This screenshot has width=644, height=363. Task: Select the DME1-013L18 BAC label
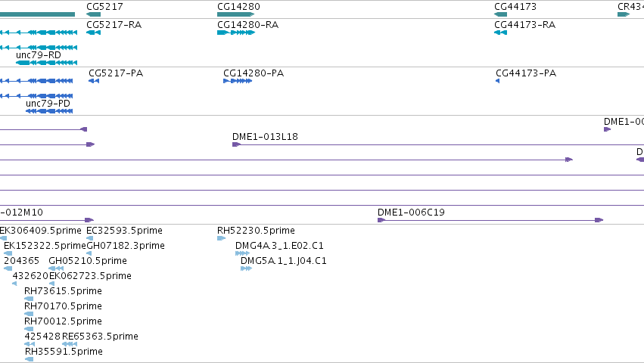265,137
